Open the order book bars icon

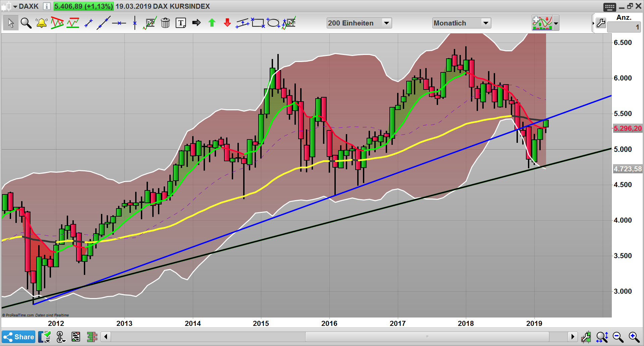click(92, 337)
